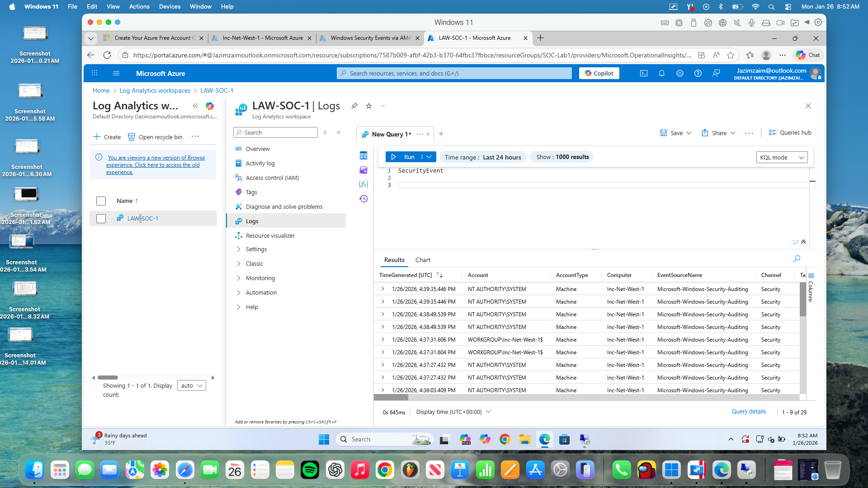Open the Queries hub

click(790, 132)
